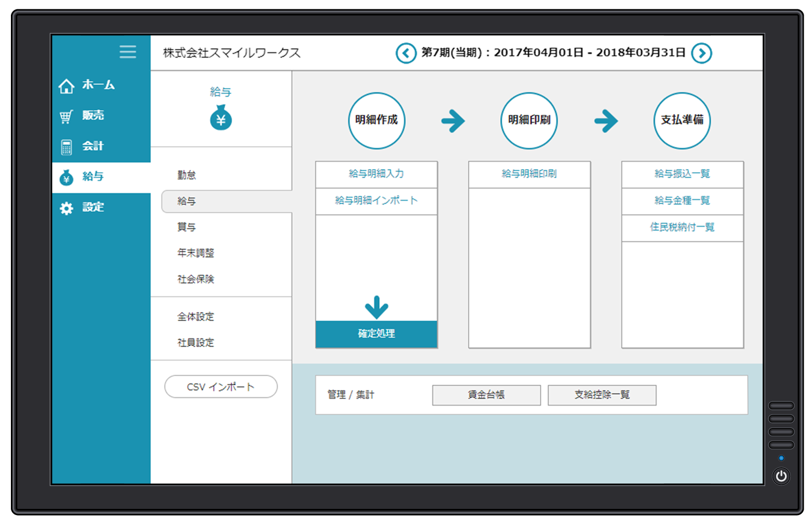Open 住民税納付一覧 link
Screen dimensions: 812x525
[x=682, y=227]
